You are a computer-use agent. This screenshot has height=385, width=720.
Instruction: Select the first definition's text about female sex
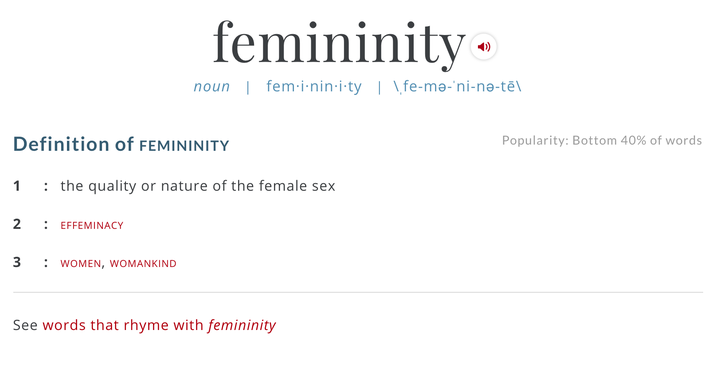(198, 186)
